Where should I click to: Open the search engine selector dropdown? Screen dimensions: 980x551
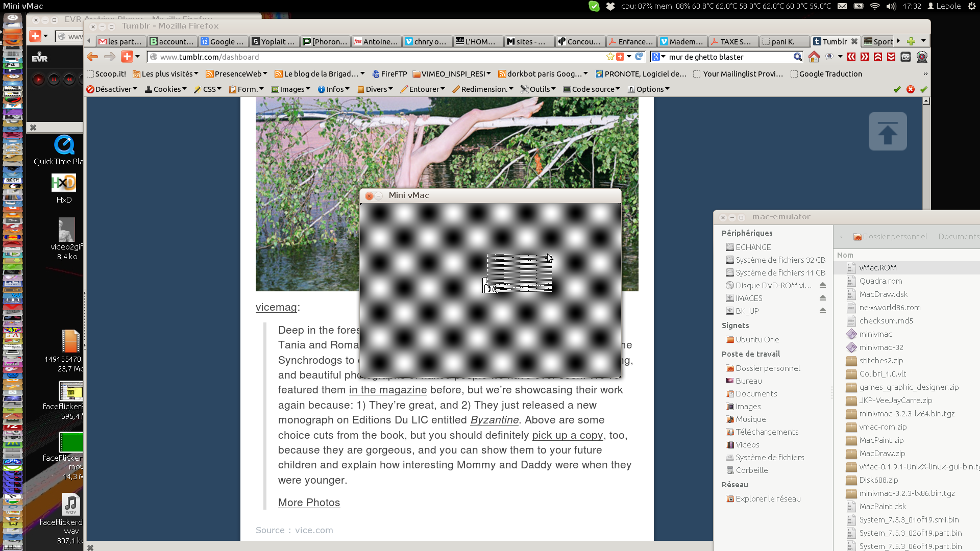658,57
